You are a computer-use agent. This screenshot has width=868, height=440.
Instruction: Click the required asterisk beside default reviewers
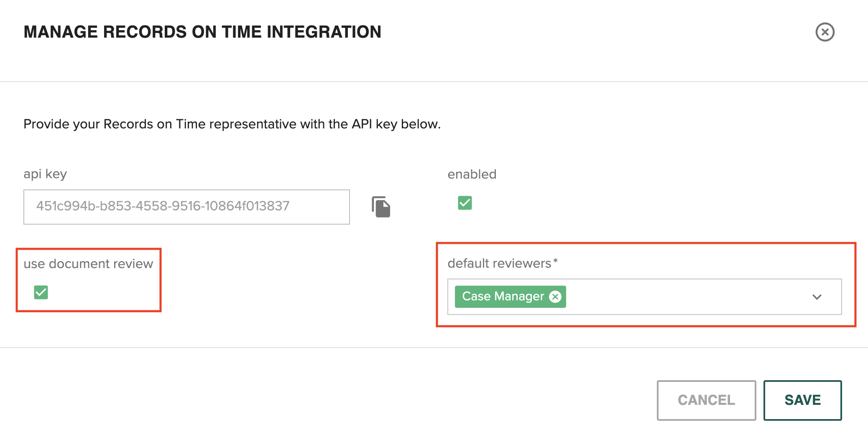click(555, 261)
